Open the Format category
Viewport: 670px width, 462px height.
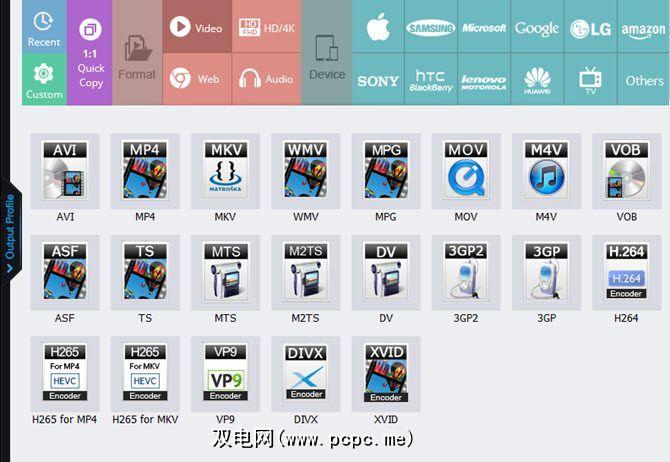coord(137,52)
